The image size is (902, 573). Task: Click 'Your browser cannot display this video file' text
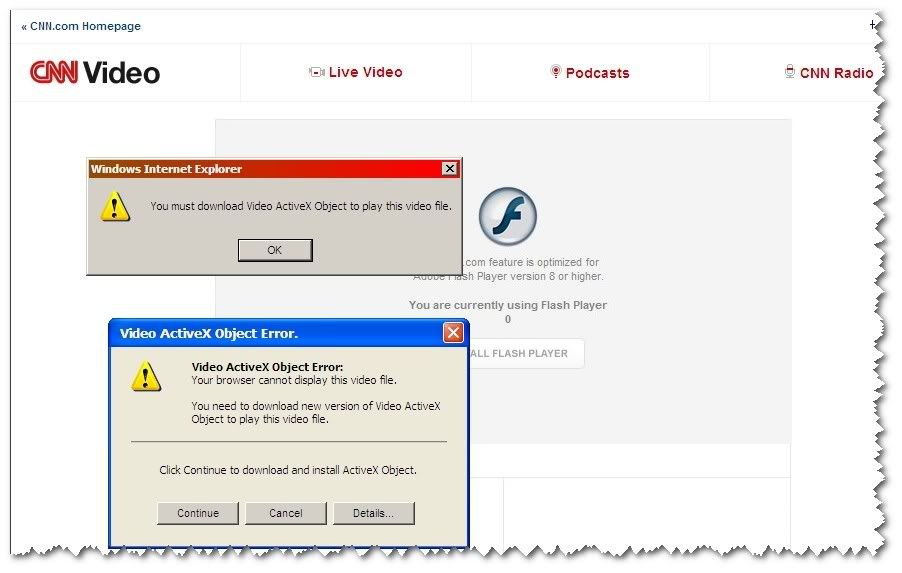[294, 380]
